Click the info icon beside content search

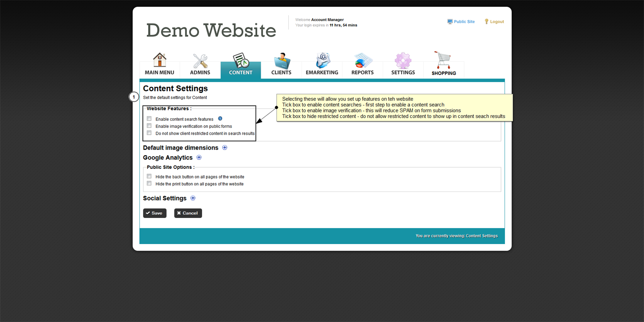(220, 119)
